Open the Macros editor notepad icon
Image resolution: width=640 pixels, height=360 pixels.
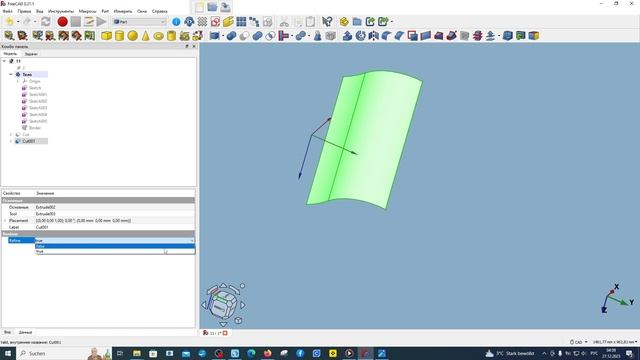pos(89,22)
